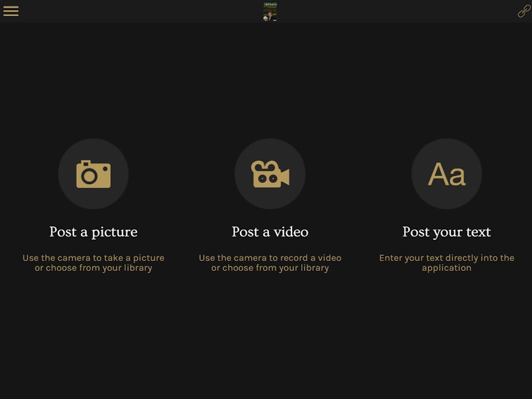Open the hamburger menu

point(11,11)
